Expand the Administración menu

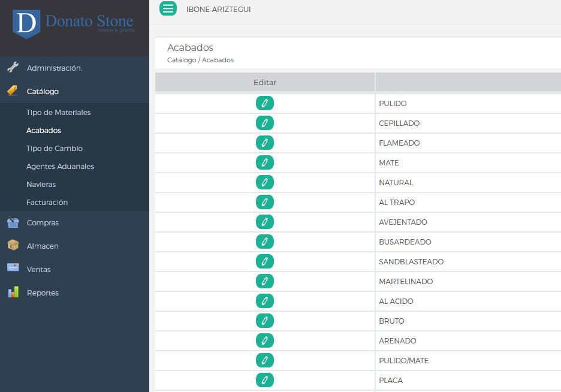click(54, 68)
